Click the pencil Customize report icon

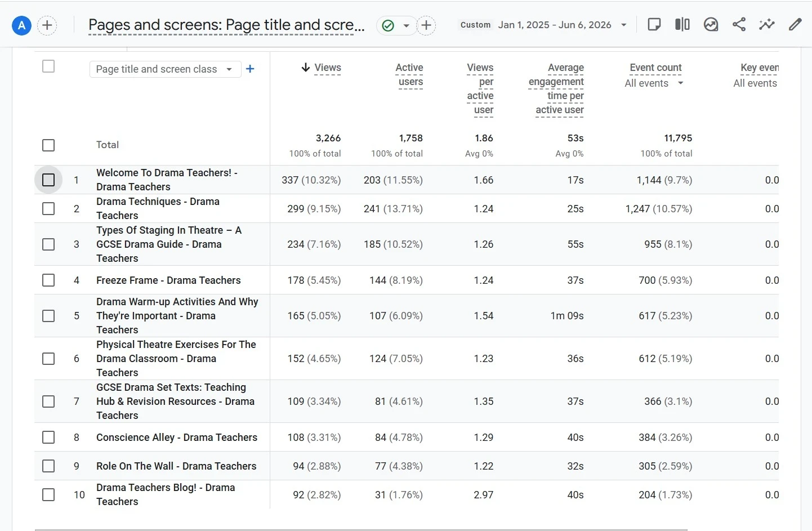coord(795,24)
